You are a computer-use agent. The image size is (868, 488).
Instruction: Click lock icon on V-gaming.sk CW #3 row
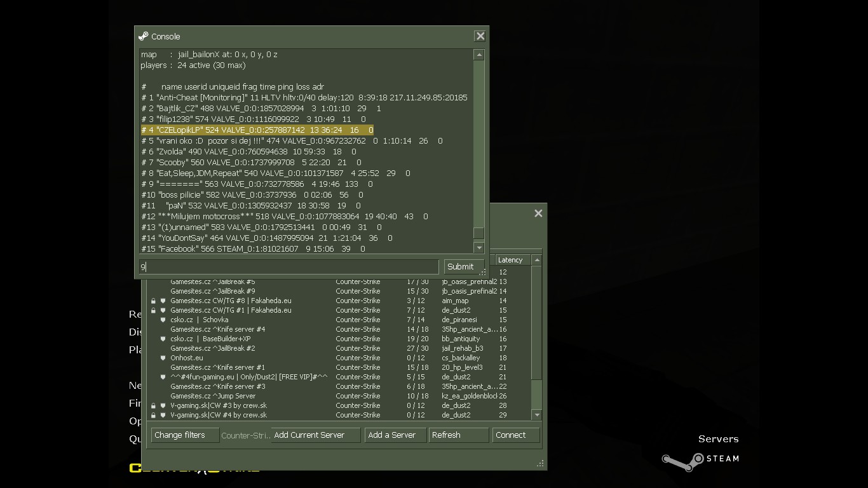click(x=153, y=405)
